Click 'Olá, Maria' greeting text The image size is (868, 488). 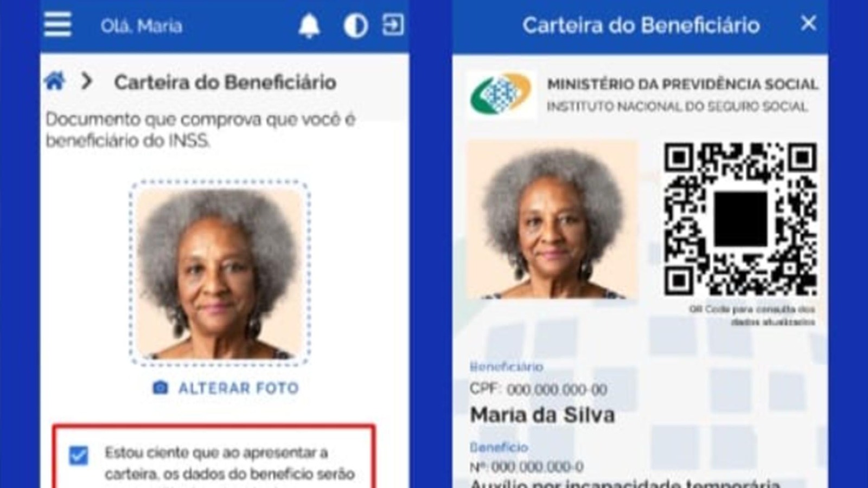click(141, 26)
